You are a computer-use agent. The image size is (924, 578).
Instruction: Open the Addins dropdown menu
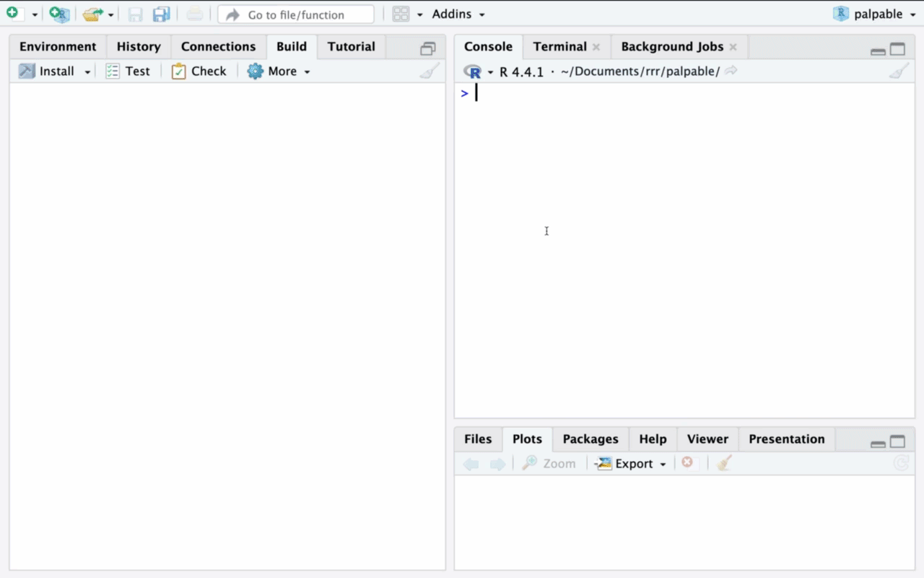coord(458,14)
